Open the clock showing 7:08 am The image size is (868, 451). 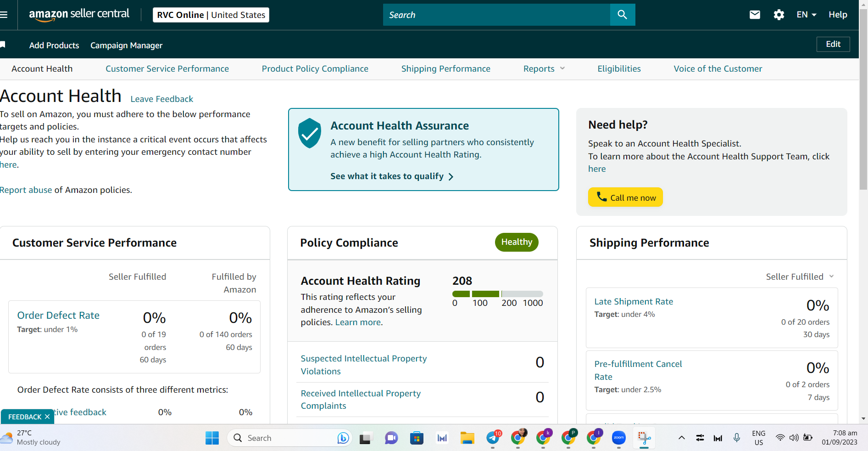(x=840, y=438)
